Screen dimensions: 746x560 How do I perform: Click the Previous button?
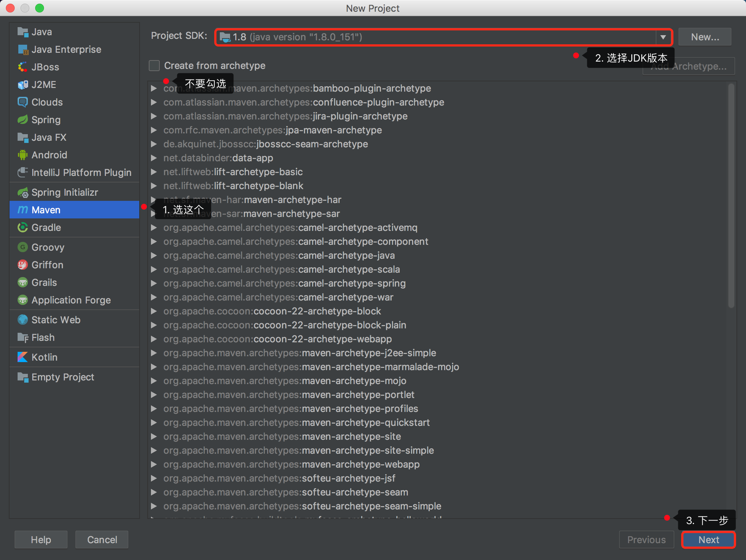[x=646, y=540]
